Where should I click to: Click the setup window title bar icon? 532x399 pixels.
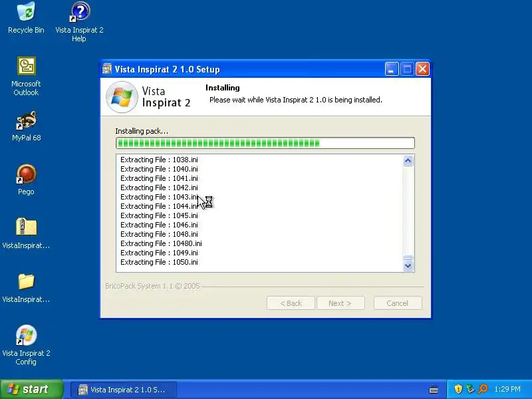click(107, 69)
